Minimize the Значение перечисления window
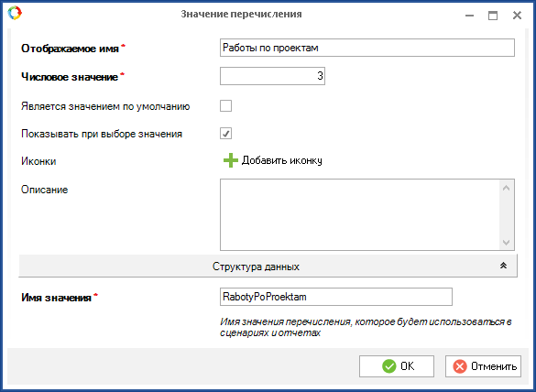 pos(470,16)
